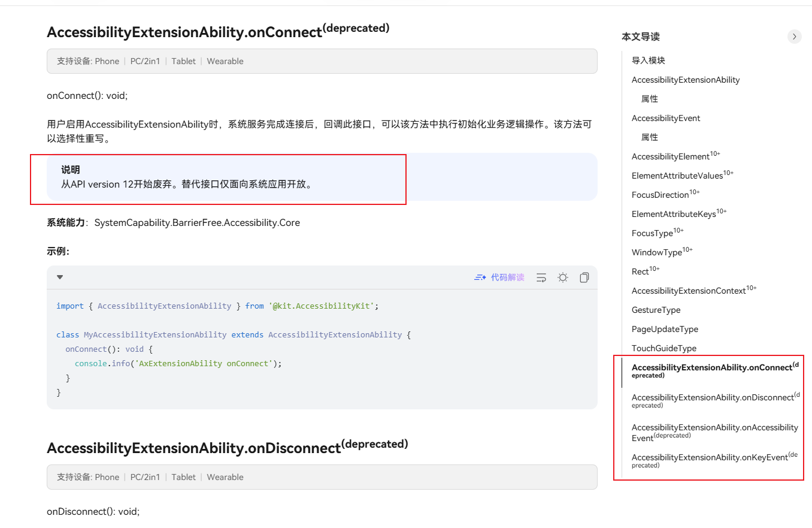Viewport: 812px width, 528px height.
Task: Switch code block theme with sun icon
Action: click(563, 277)
